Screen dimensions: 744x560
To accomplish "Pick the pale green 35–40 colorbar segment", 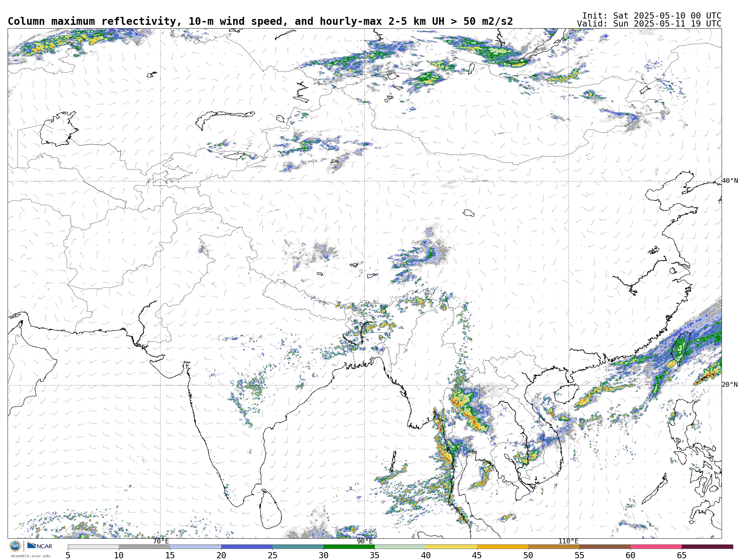I will [x=400, y=547].
